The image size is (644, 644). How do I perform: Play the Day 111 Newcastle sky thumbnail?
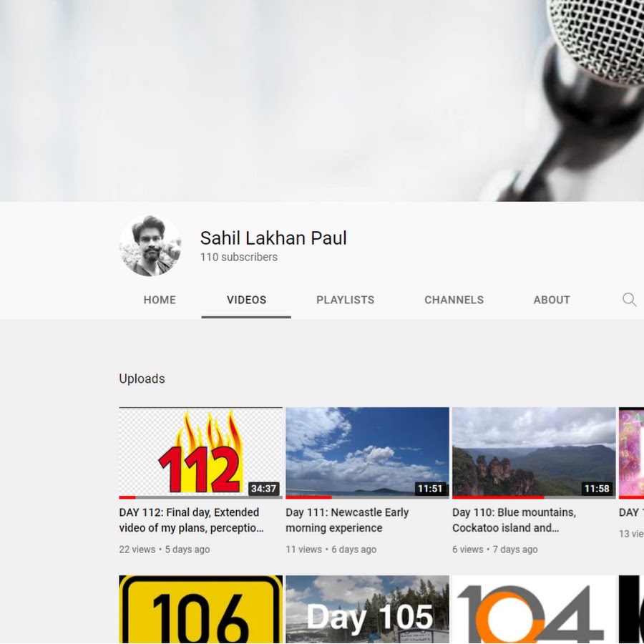point(368,453)
